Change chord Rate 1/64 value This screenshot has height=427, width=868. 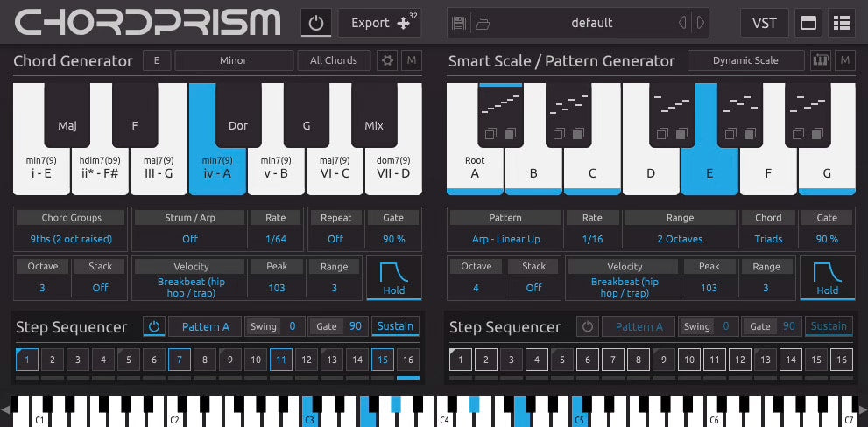276,239
